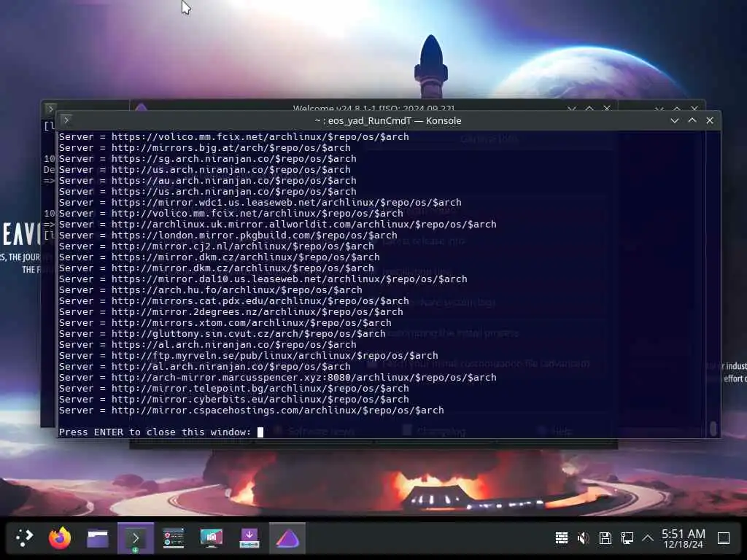Select the arch.hu.fo server line
The width and height of the screenshot is (747, 560).
(x=211, y=290)
